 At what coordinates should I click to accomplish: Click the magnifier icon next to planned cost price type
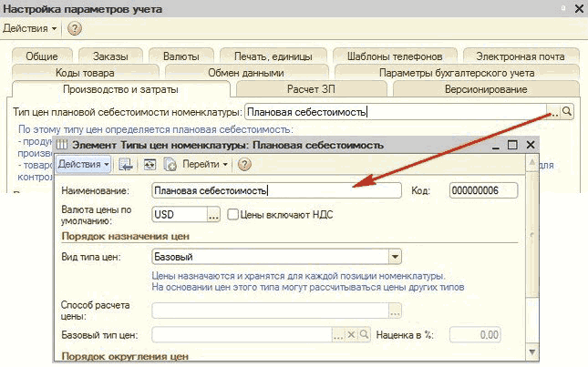tap(568, 111)
